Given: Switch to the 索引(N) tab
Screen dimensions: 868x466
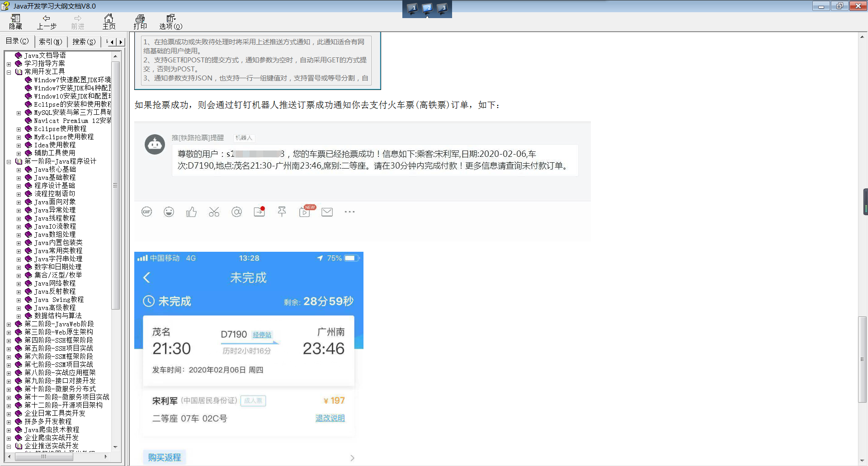Looking at the screenshot, I should (50, 42).
